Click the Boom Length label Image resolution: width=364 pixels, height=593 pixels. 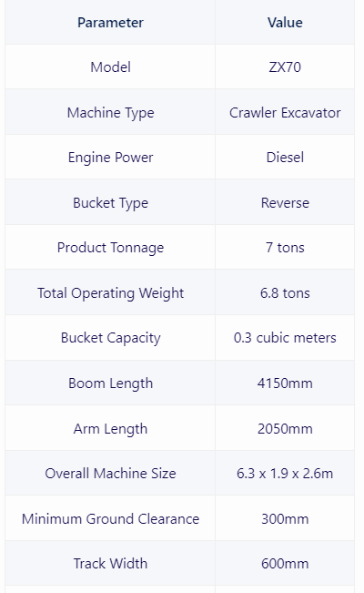point(110,383)
